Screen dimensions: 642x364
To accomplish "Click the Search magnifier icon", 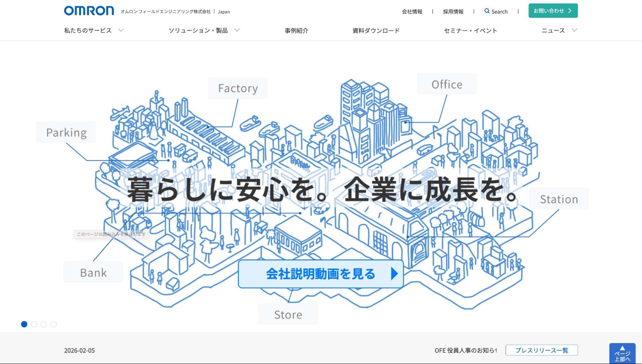I will click(x=487, y=11).
